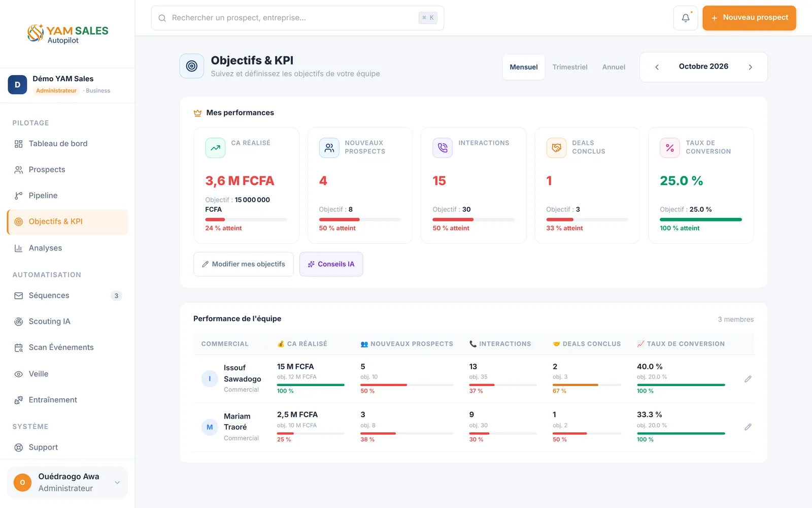
Task: Go to previous month
Action: tap(657, 67)
